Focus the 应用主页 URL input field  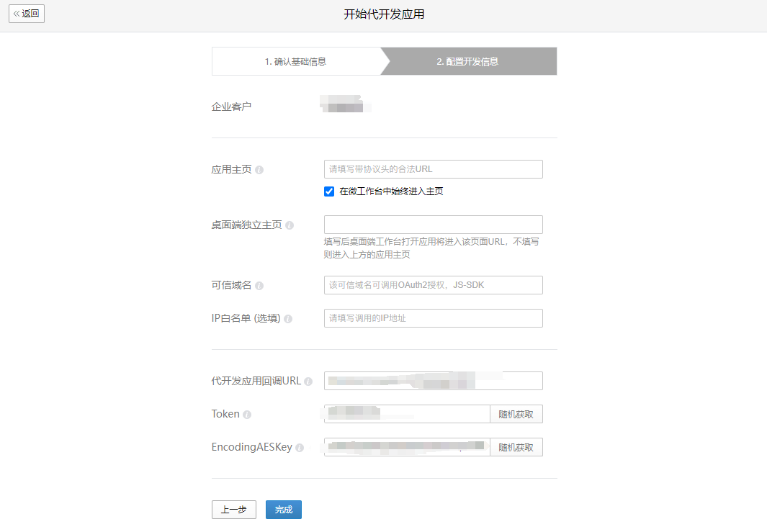pos(434,169)
